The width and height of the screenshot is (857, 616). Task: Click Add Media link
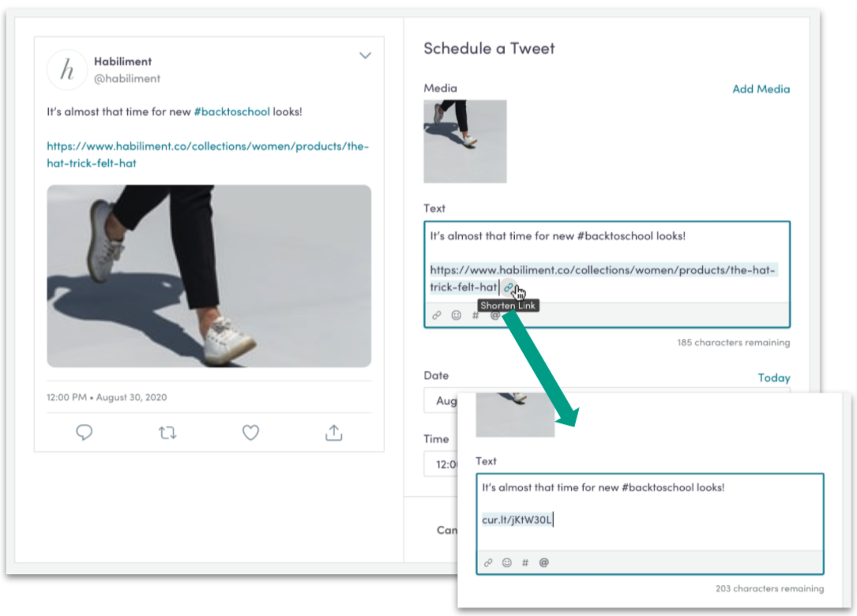coord(761,89)
